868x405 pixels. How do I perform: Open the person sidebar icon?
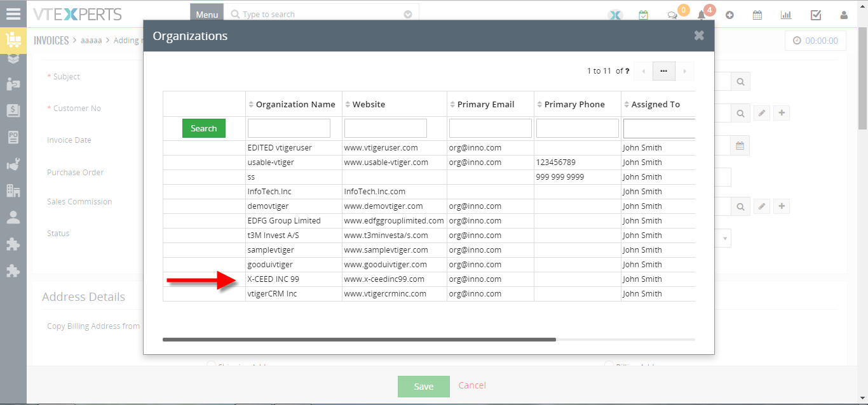[13, 217]
